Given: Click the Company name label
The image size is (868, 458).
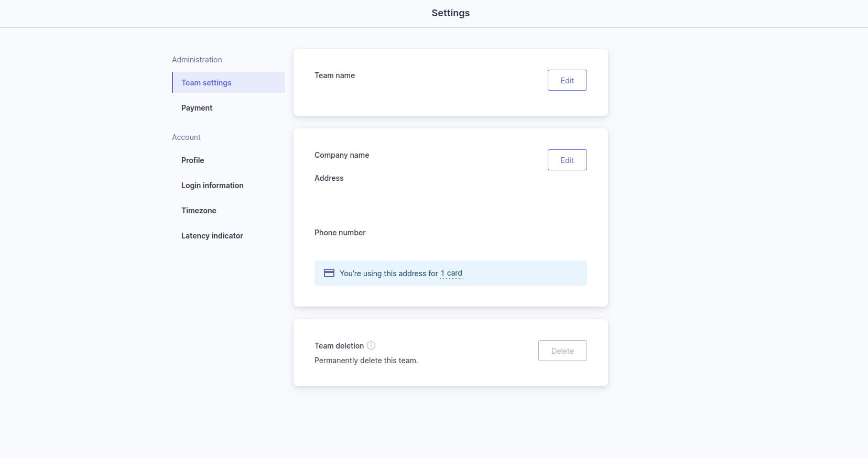Looking at the screenshot, I should 341,155.
